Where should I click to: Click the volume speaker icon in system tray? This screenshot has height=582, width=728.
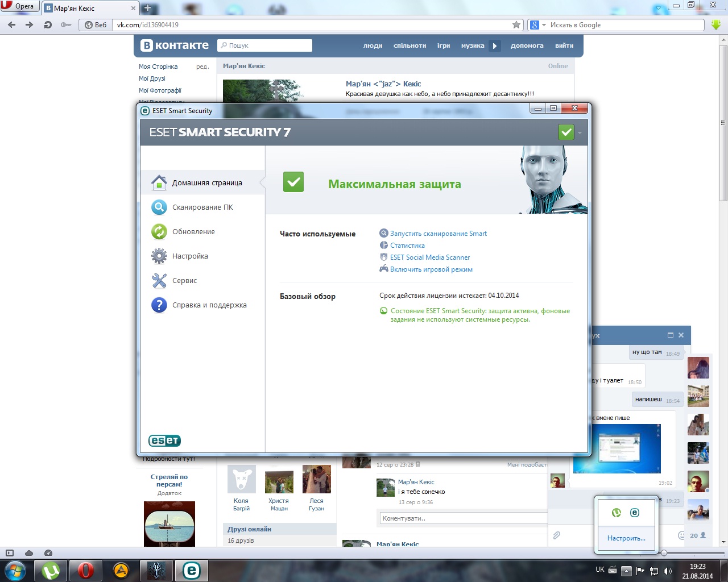click(x=668, y=571)
